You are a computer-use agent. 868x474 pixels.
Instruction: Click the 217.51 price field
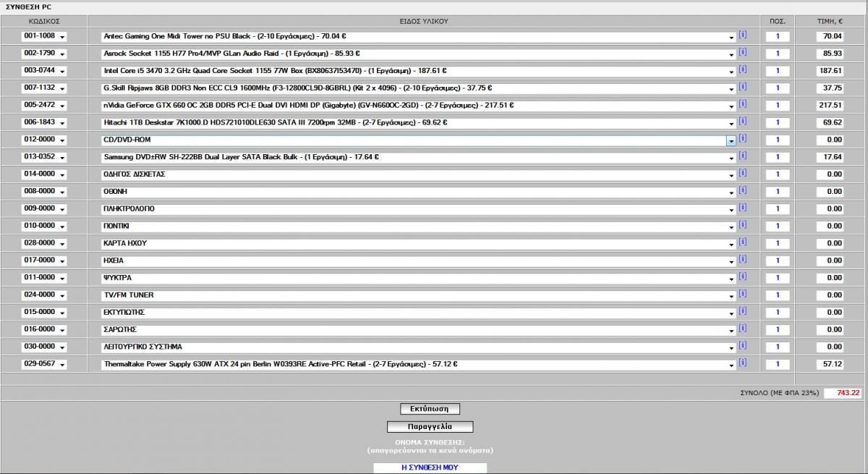click(x=830, y=106)
